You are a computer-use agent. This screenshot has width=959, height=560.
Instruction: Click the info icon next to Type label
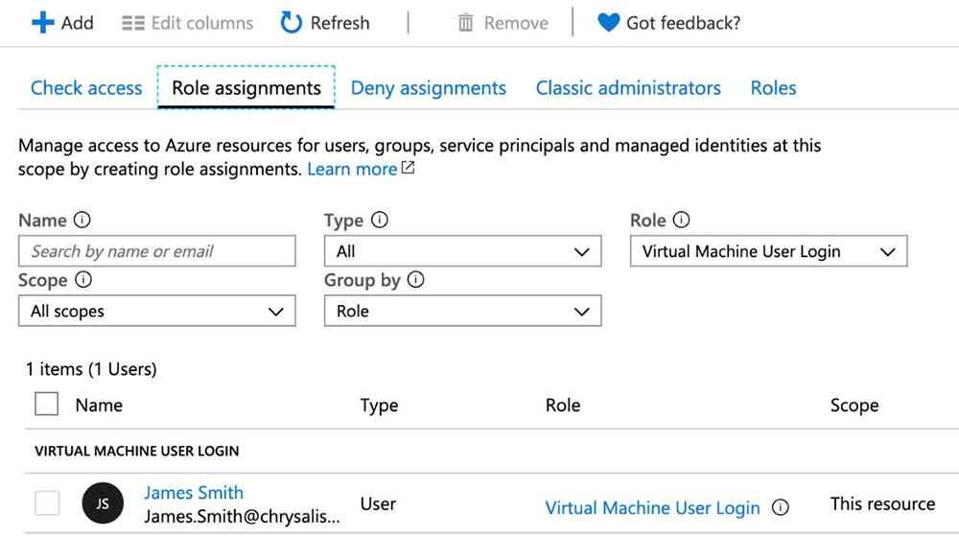(380, 221)
